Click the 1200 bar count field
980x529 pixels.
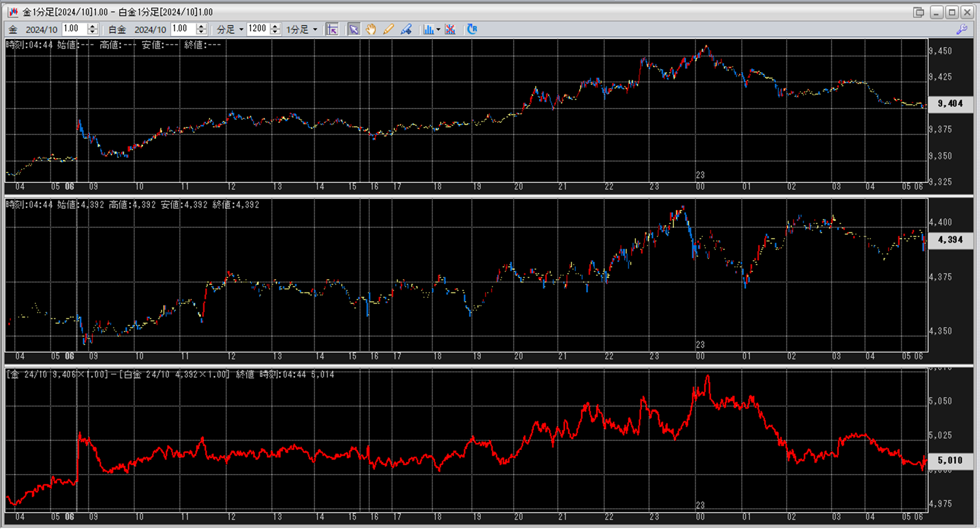258,29
